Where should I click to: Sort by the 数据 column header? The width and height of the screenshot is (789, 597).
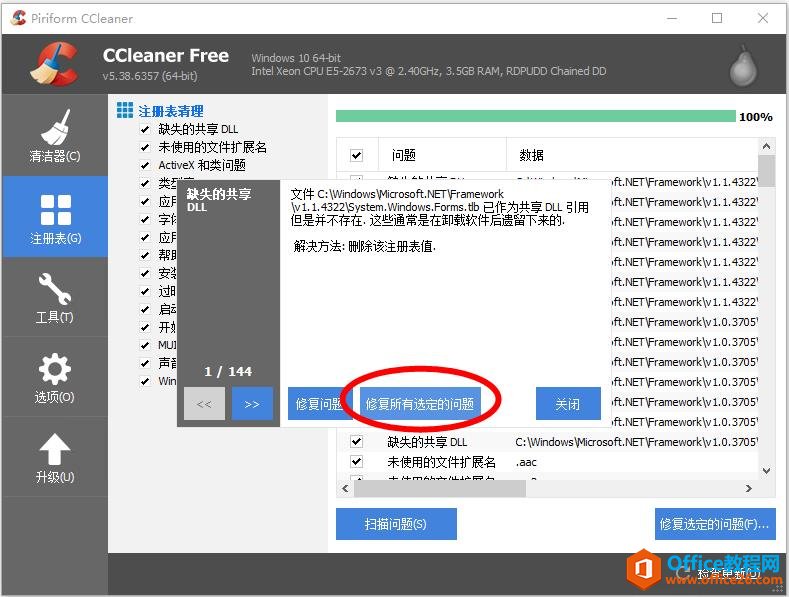click(x=632, y=155)
